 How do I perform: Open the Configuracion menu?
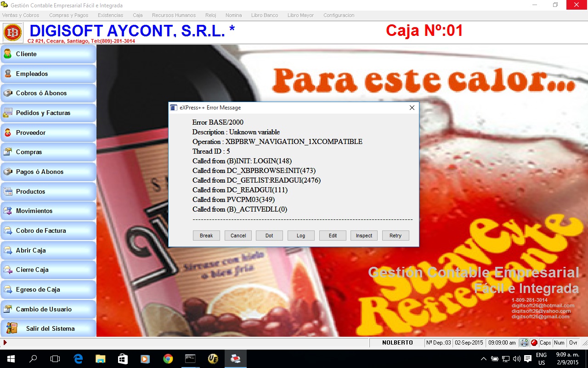(339, 15)
